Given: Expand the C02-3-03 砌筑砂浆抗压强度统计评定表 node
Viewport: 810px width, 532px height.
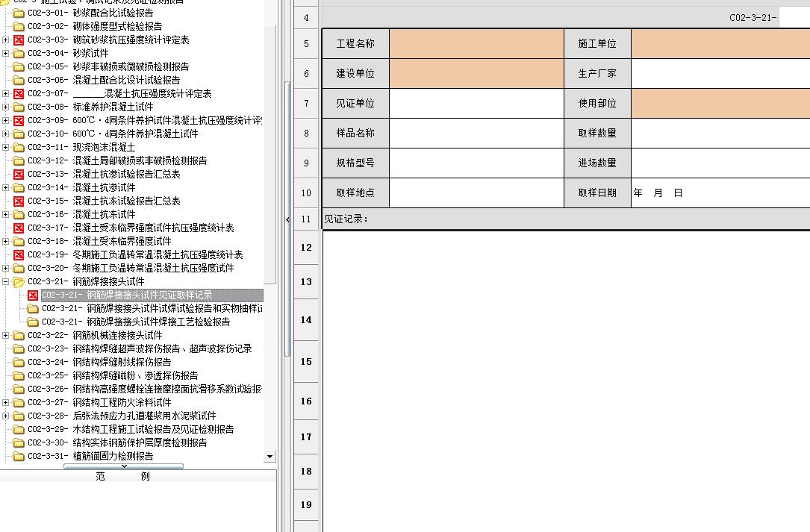Looking at the screenshot, I should click(6, 40).
